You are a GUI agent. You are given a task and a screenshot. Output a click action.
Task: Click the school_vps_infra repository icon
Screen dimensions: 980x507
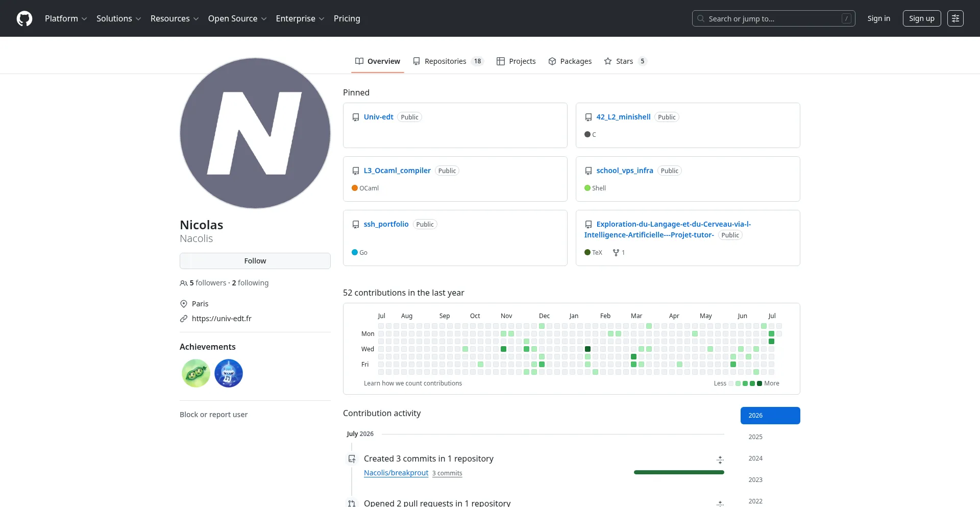(589, 171)
